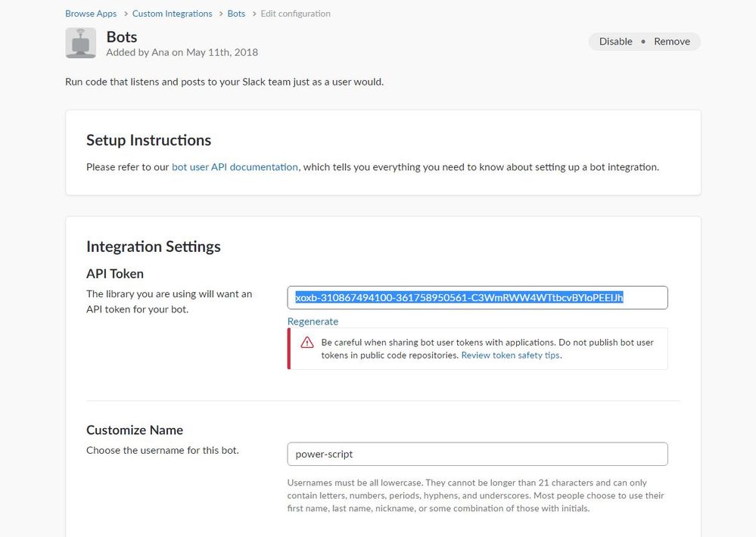
Task: Click the bot username field power-script
Action: [478, 454]
